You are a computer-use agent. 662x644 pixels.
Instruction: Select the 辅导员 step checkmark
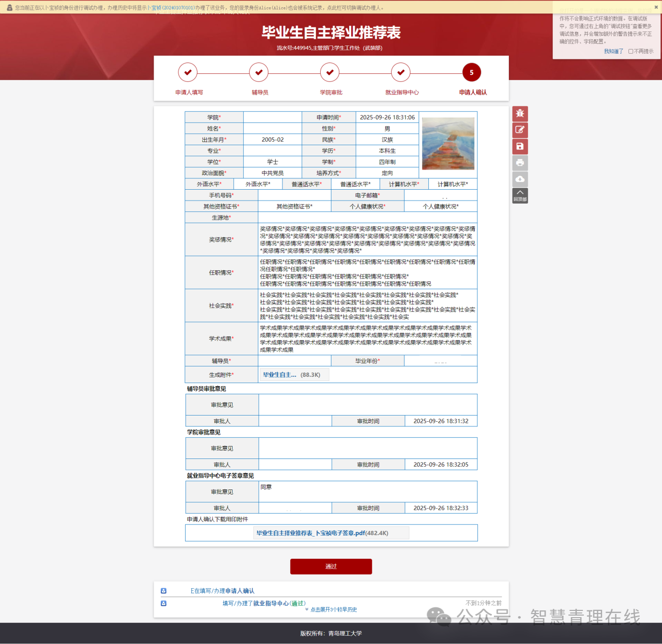259,72
